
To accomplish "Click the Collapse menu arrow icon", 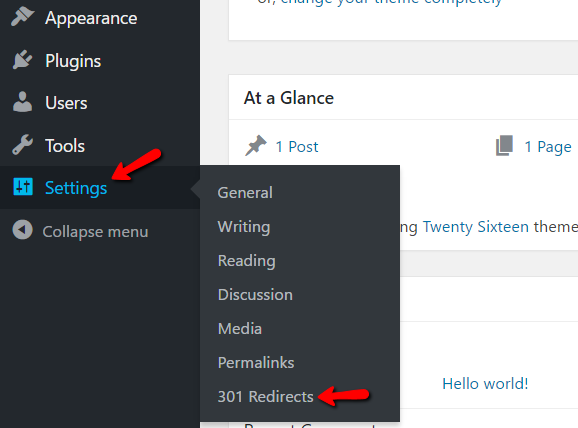I will click(x=22, y=230).
